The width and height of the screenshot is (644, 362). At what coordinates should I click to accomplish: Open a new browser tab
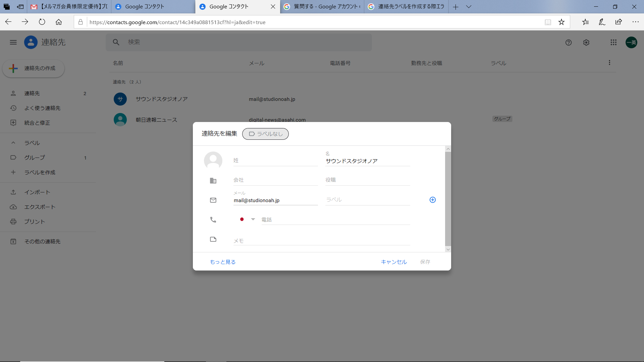[x=455, y=7]
